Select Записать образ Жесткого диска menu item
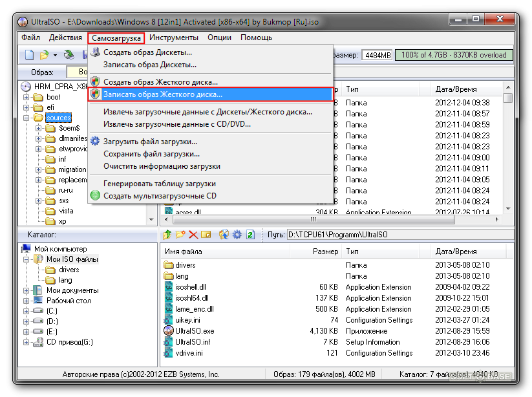Screen dimensions: 532x397 pyautogui.click(x=210, y=94)
